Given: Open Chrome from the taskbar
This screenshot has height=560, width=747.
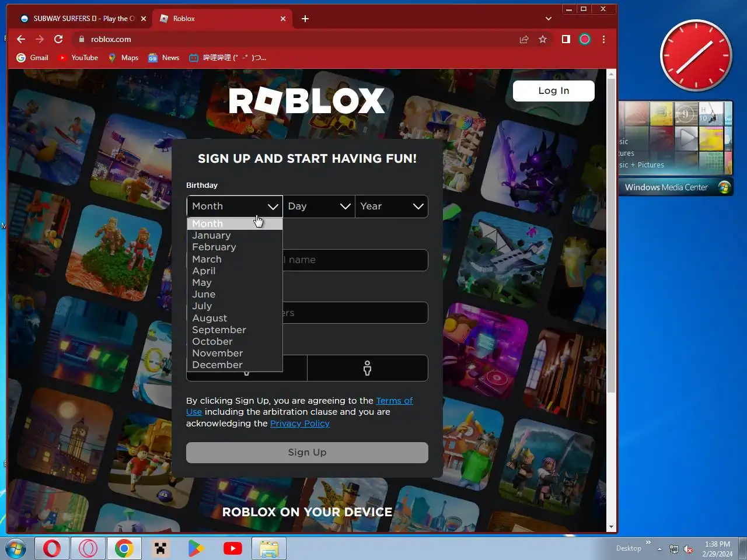Looking at the screenshot, I should point(124,548).
